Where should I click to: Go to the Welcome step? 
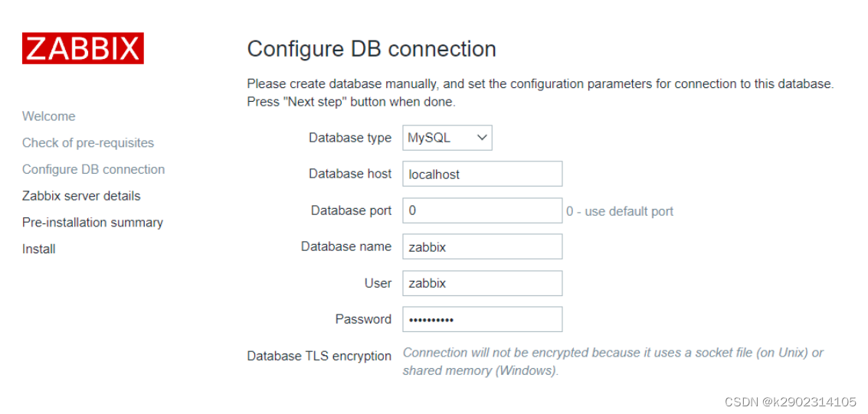[x=49, y=116]
